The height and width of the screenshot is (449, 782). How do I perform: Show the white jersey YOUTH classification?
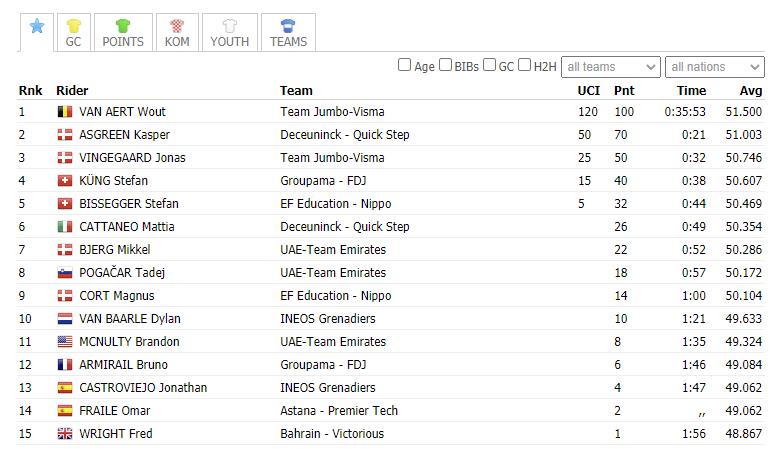tap(230, 32)
